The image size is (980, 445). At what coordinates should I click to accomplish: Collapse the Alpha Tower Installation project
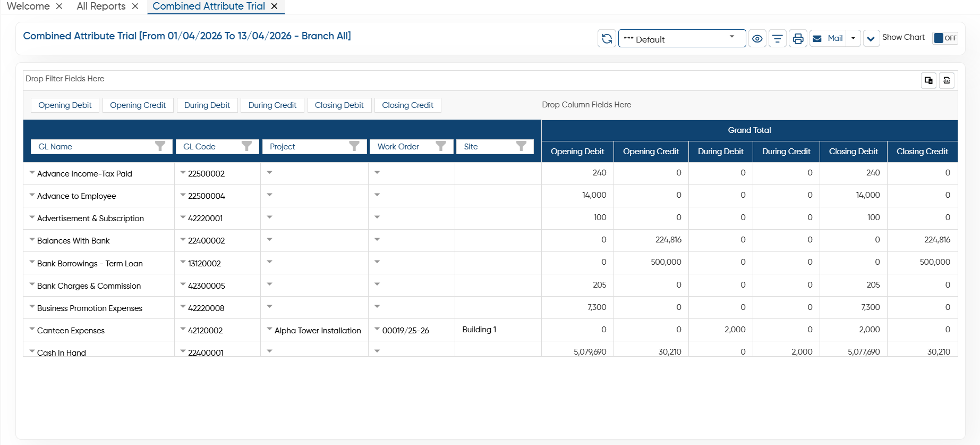point(269,330)
